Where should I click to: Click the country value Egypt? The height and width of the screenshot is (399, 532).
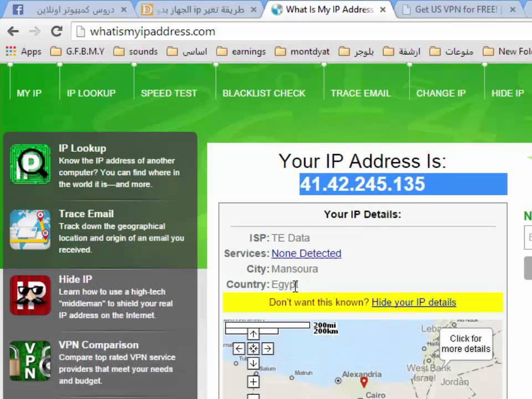[x=284, y=285]
